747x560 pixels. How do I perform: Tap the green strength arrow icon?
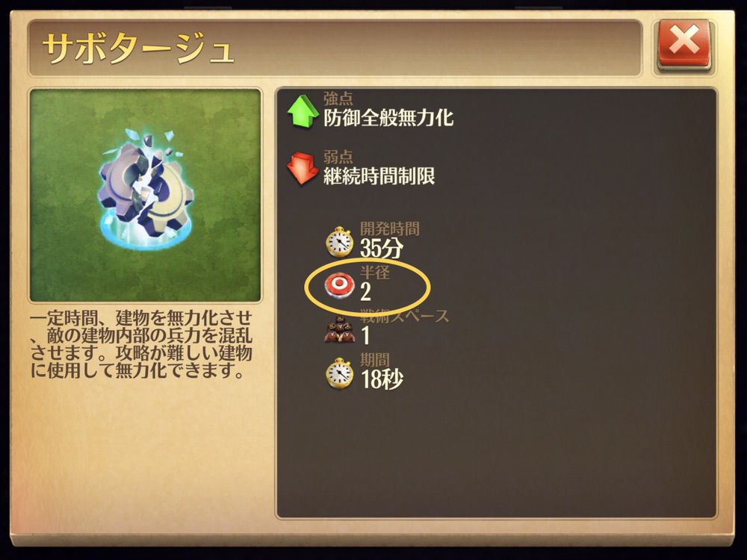click(303, 111)
